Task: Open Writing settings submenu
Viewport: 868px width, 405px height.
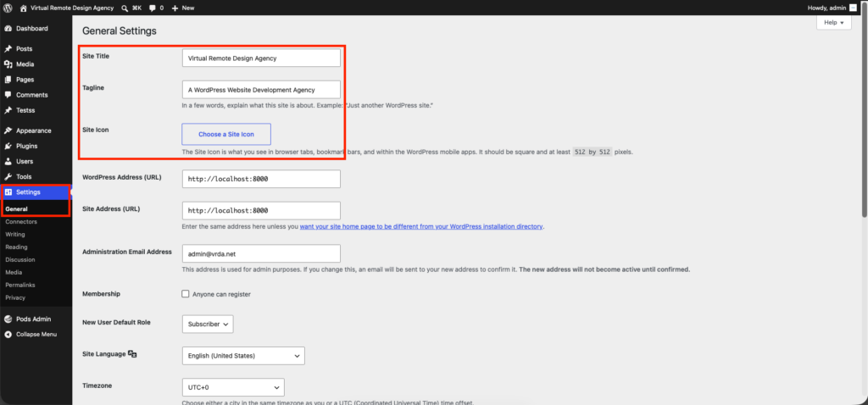Action: (15, 235)
